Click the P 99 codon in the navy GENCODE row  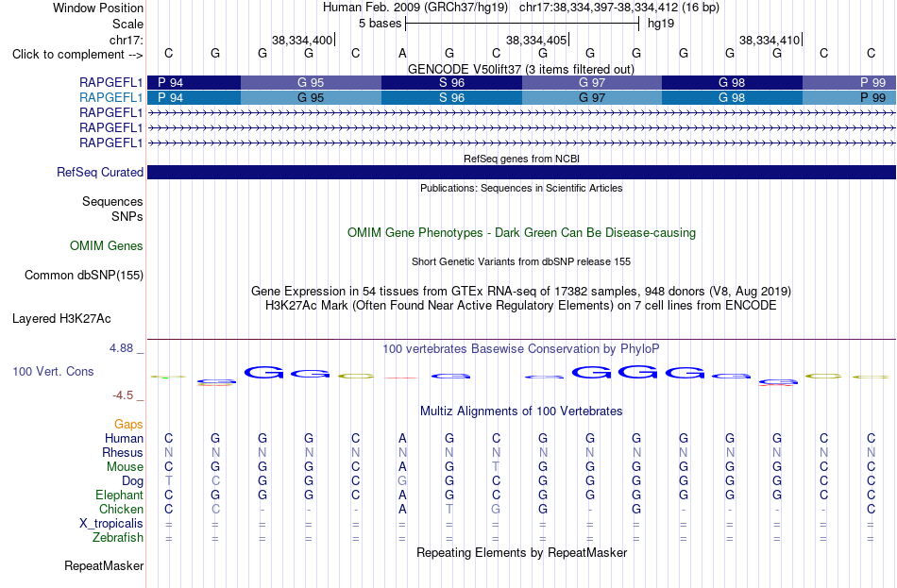point(849,82)
